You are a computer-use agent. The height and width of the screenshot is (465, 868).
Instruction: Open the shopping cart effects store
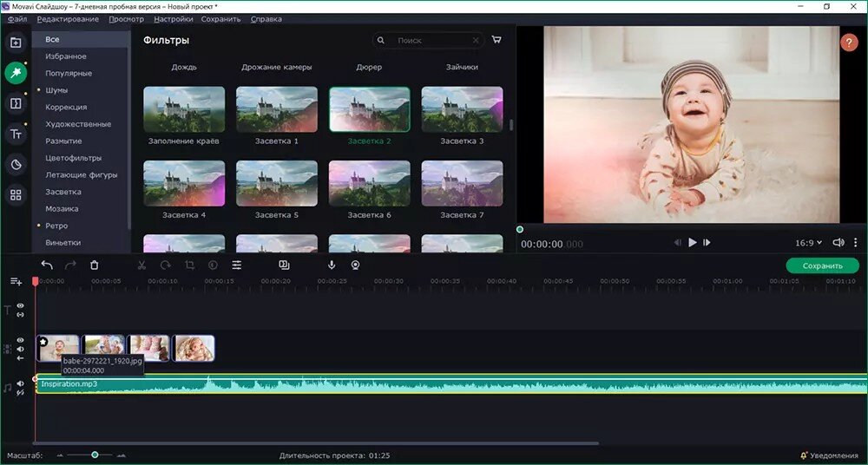tap(496, 40)
